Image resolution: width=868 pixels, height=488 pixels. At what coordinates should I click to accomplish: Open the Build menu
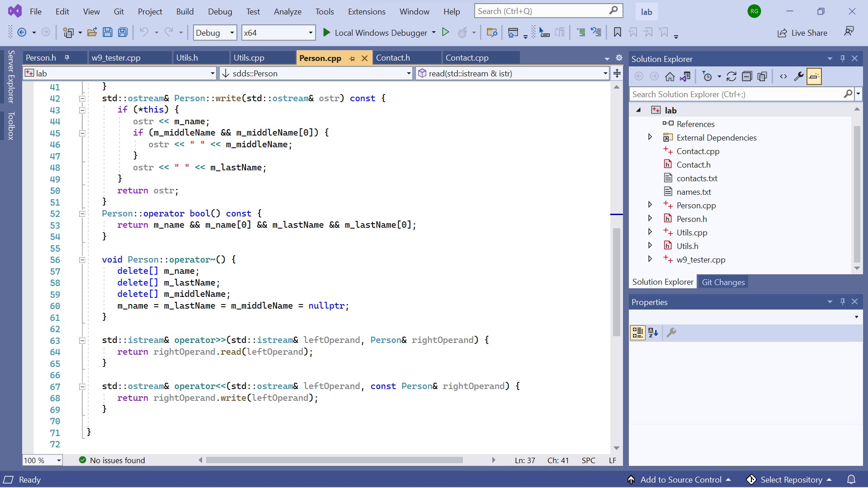184,11
